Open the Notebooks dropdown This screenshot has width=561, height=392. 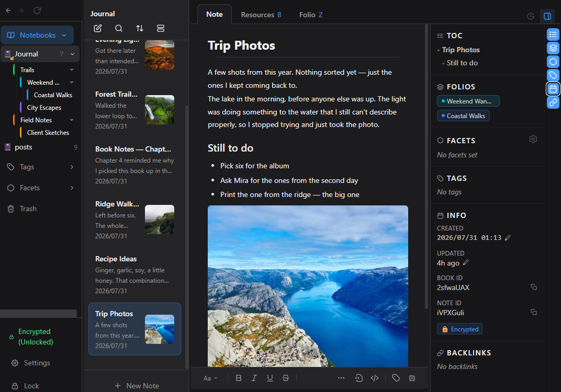pos(37,35)
